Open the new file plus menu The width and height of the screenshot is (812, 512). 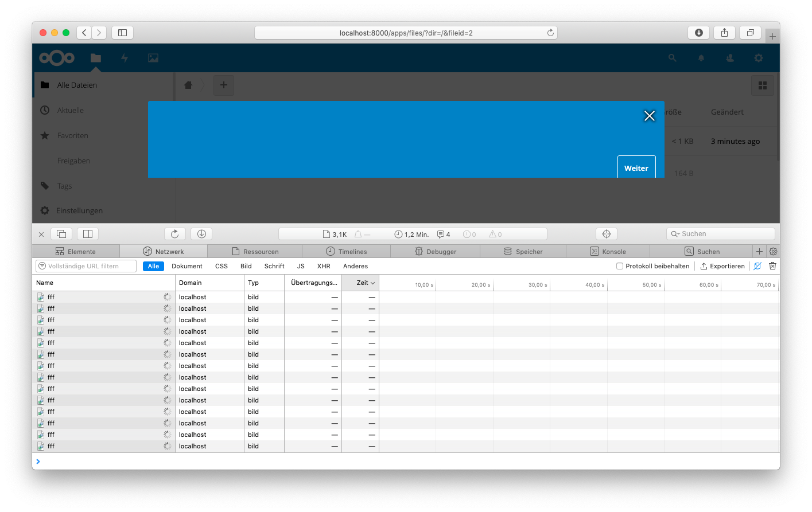click(x=224, y=85)
